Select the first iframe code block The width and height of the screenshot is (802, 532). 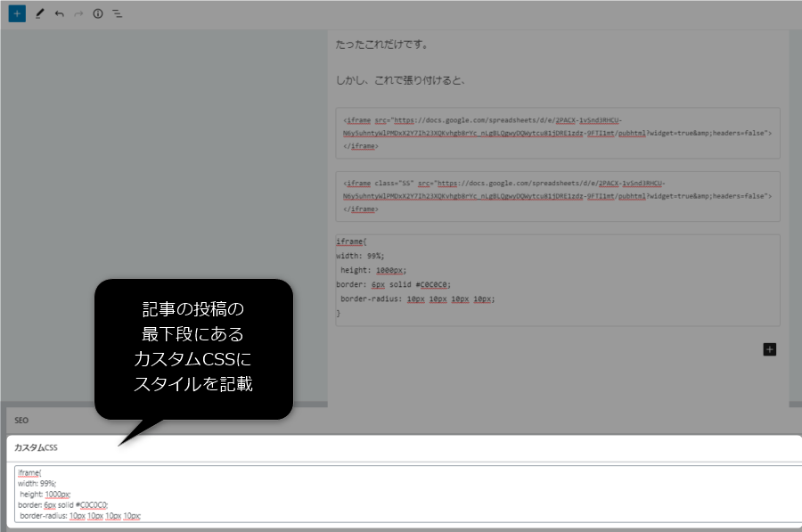(x=558, y=133)
